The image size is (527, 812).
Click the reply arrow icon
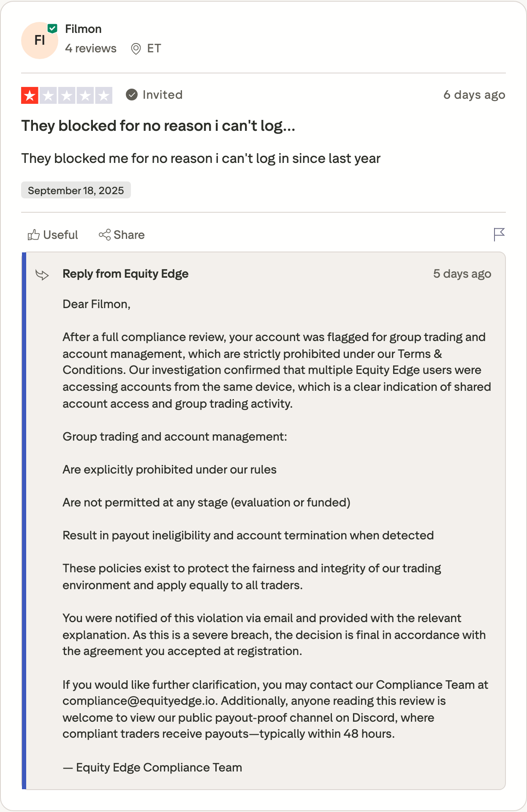pos(42,275)
